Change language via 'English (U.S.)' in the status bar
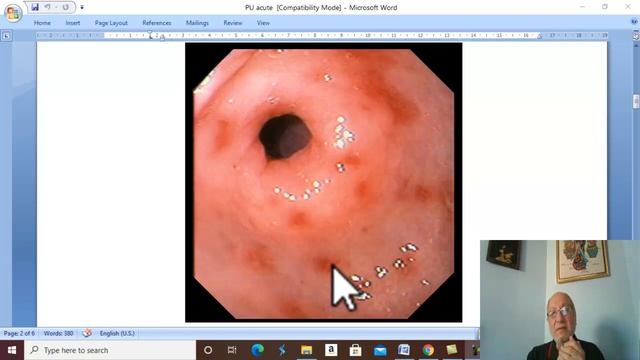 [x=117, y=333]
